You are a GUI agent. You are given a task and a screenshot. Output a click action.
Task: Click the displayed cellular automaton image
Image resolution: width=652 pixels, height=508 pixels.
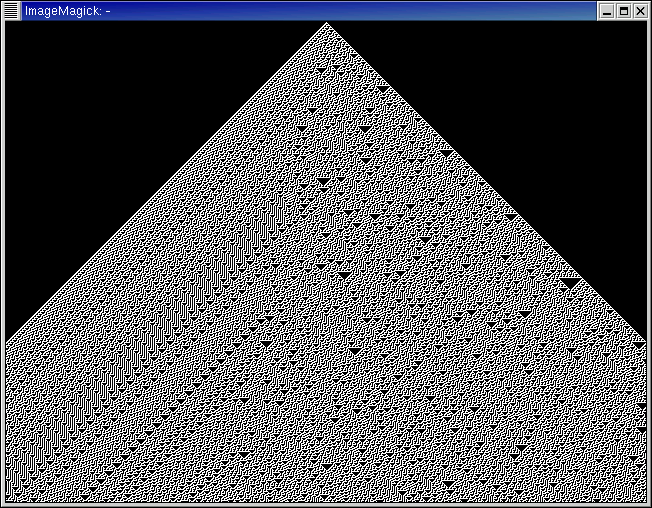point(326,262)
